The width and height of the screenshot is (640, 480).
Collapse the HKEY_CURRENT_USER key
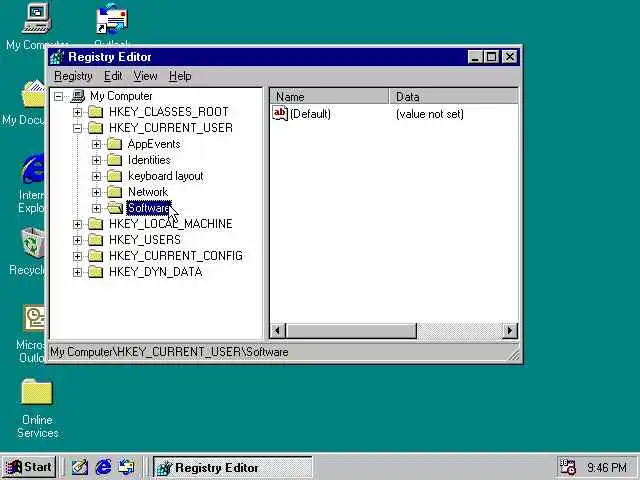[77, 128]
